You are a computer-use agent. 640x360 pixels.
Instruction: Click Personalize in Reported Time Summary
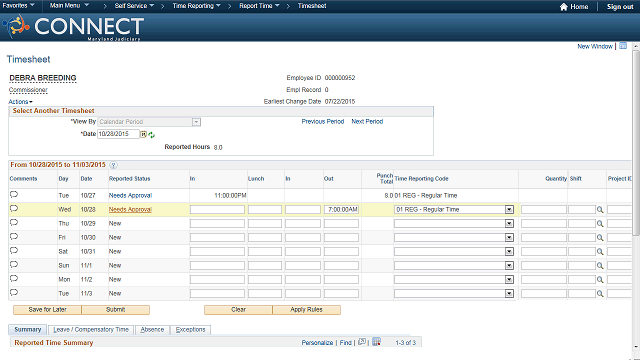click(317, 343)
